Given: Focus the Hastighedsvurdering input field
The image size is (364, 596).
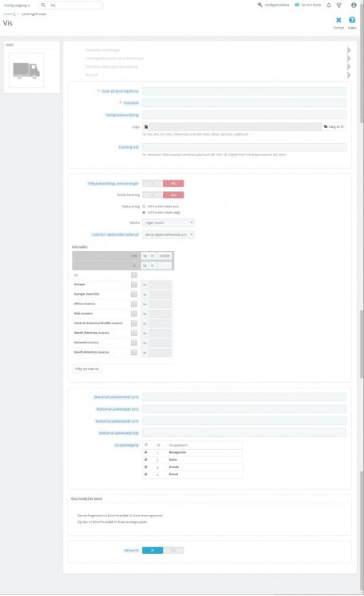Looking at the screenshot, I should click(x=244, y=114).
